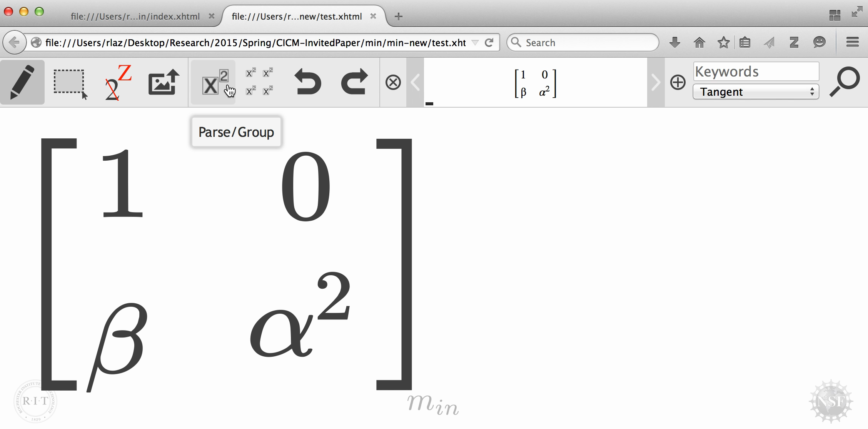This screenshot has height=429, width=868.
Task: Open the Firefox hamburger menu
Action: pyautogui.click(x=853, y=42)
